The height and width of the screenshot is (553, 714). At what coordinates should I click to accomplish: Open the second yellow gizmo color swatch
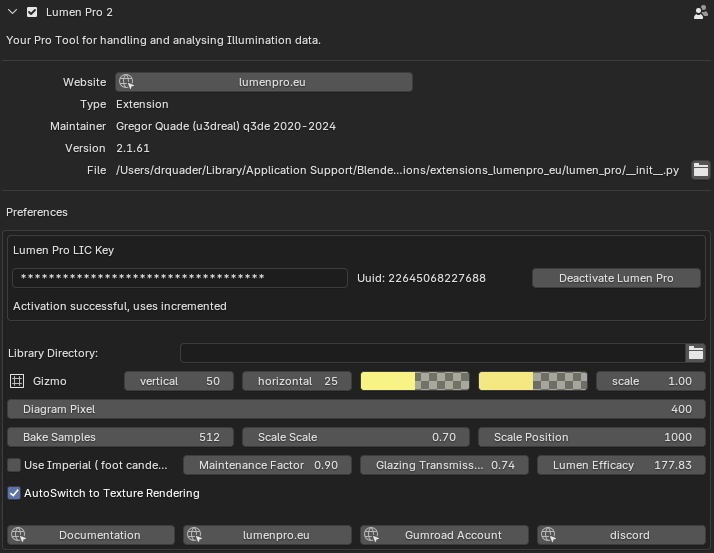tap(533, 381)
